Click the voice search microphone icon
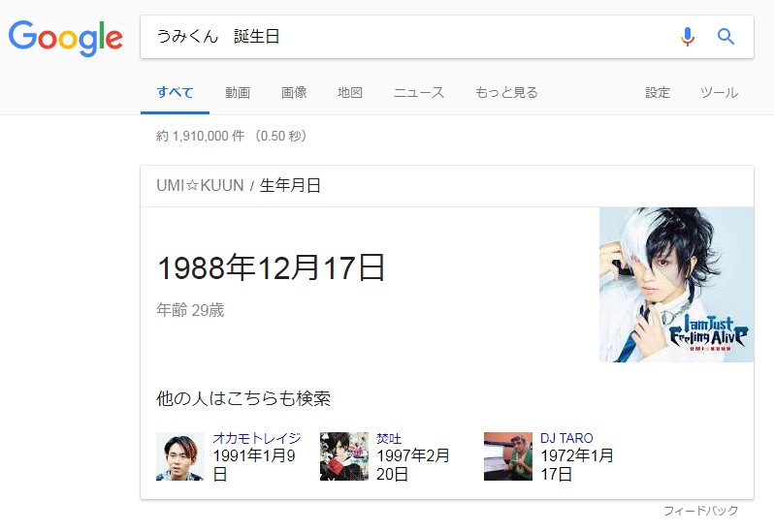This screenshot has width=774, height=532. point(687,37)
